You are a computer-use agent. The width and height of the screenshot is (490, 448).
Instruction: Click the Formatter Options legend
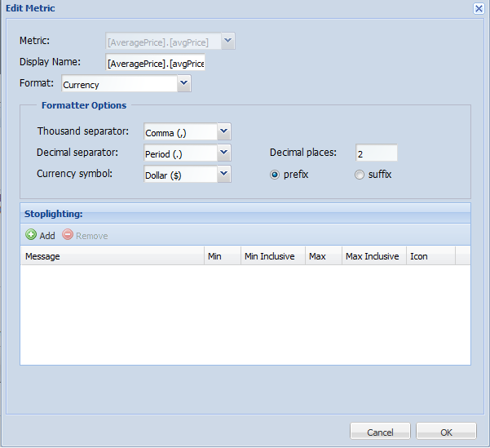tap(84, 105)
